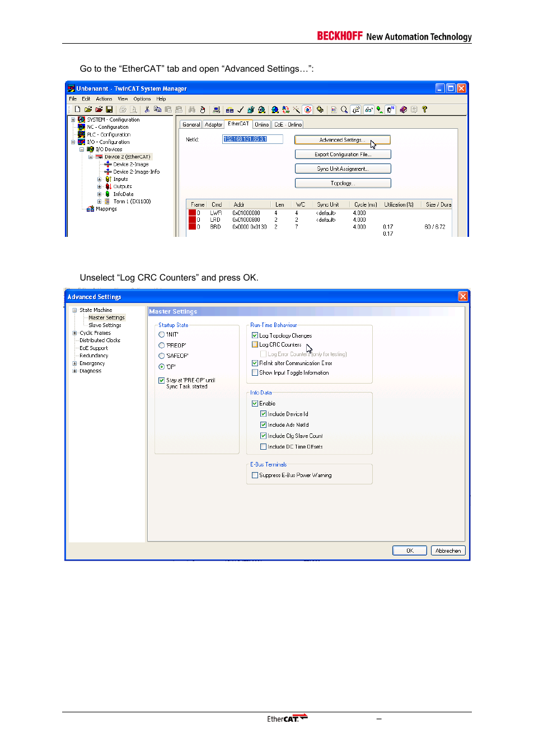Click red frame marker in BRD row
Screen dimensions: 534x756
[x=192, y=227]
